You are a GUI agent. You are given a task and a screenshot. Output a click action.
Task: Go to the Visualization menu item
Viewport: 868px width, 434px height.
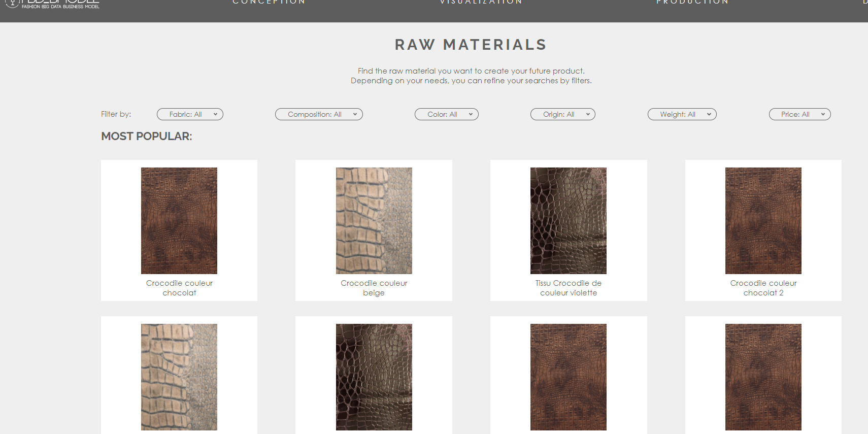[x=481, y=3]
